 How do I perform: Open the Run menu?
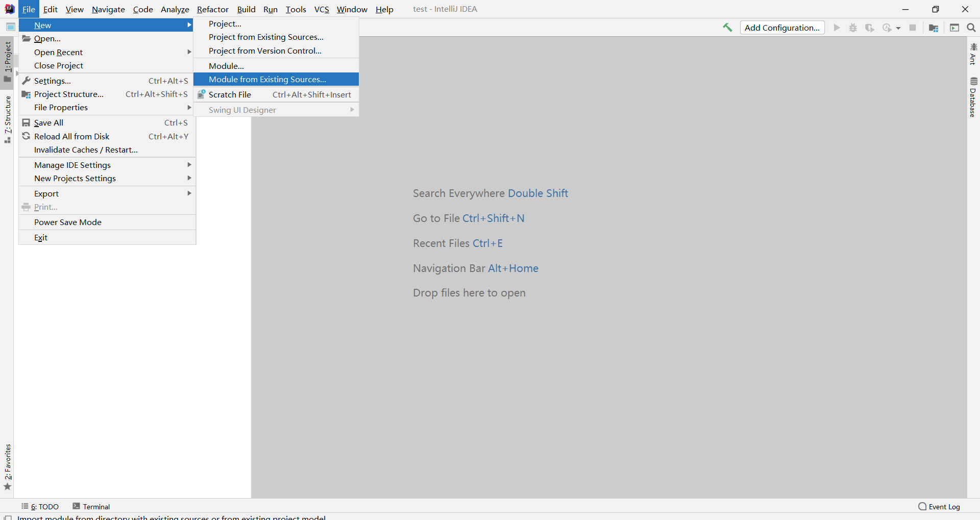pyautogui.click(x=271, y=9)
